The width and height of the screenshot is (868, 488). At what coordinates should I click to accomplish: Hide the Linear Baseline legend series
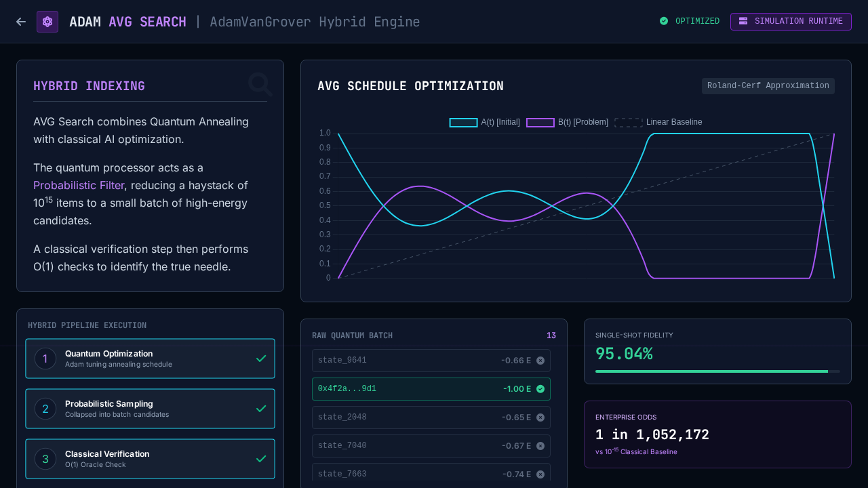[658, 122]
